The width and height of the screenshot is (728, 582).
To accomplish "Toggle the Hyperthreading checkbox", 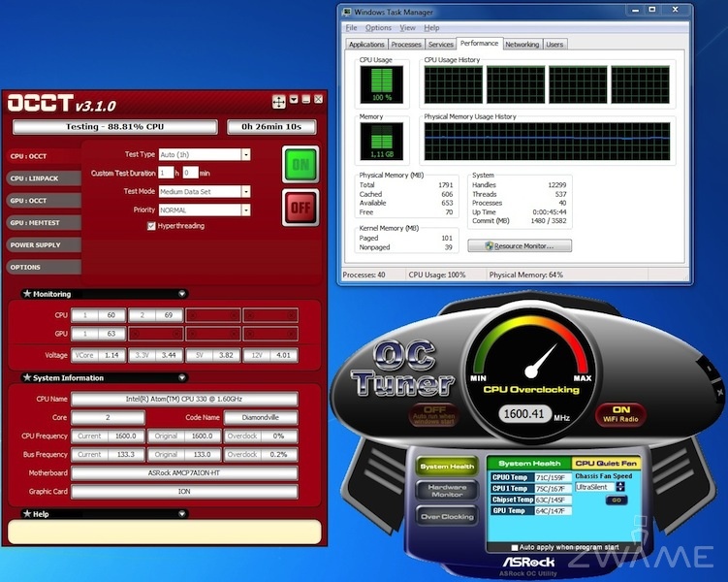I will click(151, 226).
